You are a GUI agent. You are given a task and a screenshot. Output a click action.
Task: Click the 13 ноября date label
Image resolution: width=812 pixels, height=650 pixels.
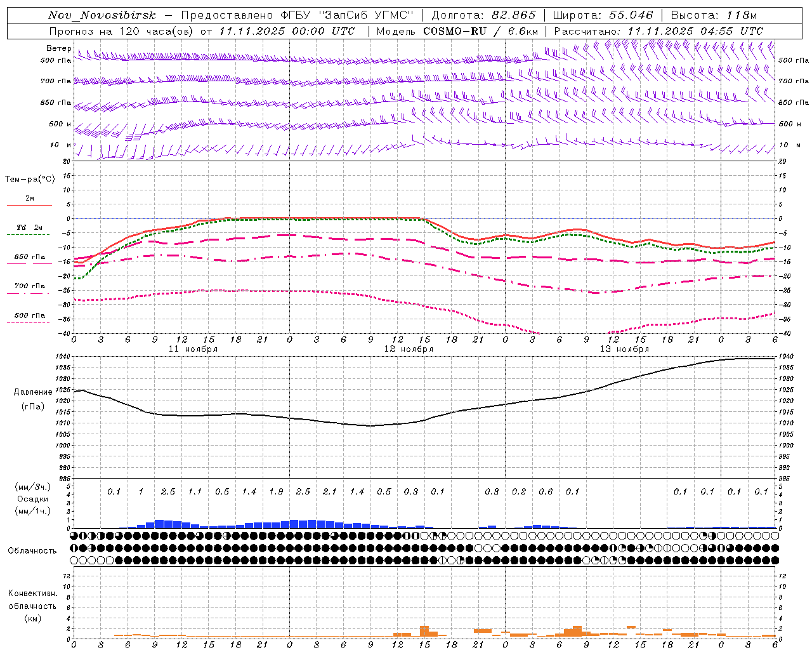(x=624, y=349)
